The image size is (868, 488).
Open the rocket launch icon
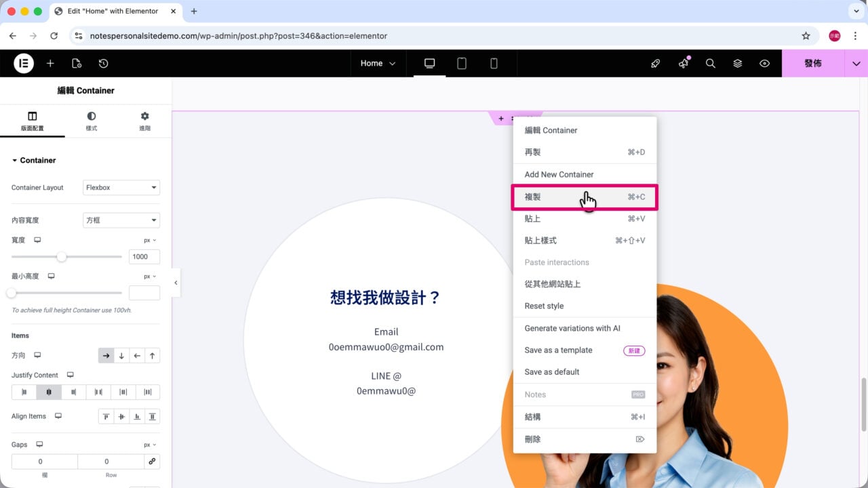click(655, 63)
